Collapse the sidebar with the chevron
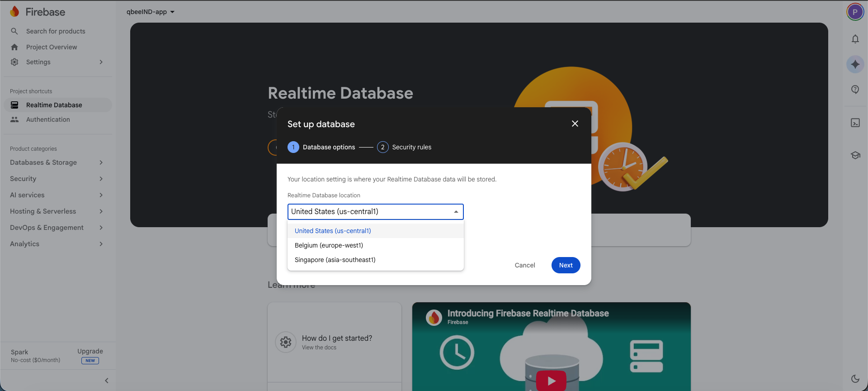 click(x=107, y=381)
